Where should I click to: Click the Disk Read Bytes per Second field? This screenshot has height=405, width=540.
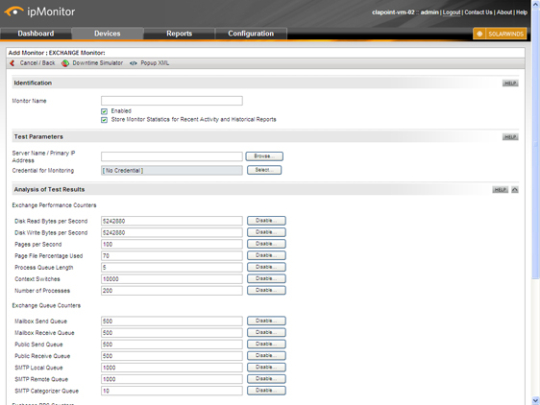[x=172, y=221]
